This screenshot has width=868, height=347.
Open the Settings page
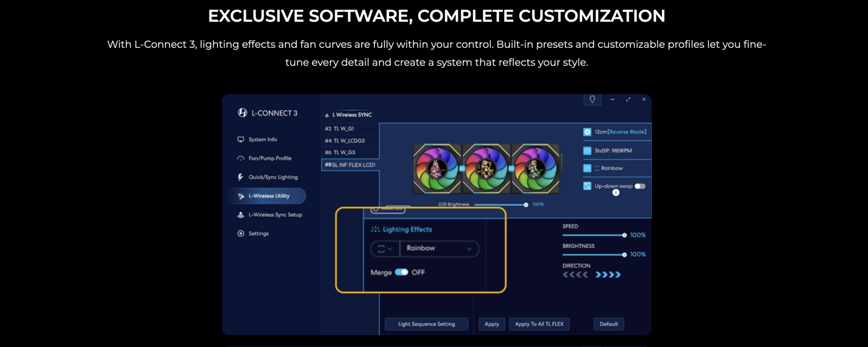[258, 234]
